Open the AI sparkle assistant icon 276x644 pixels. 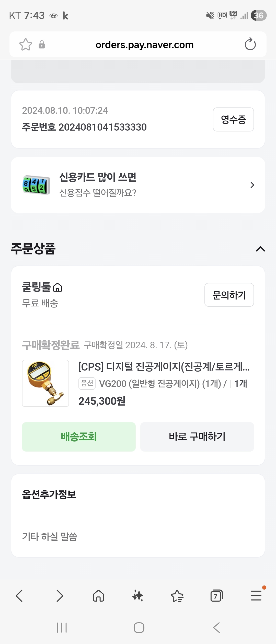(138, 596)
